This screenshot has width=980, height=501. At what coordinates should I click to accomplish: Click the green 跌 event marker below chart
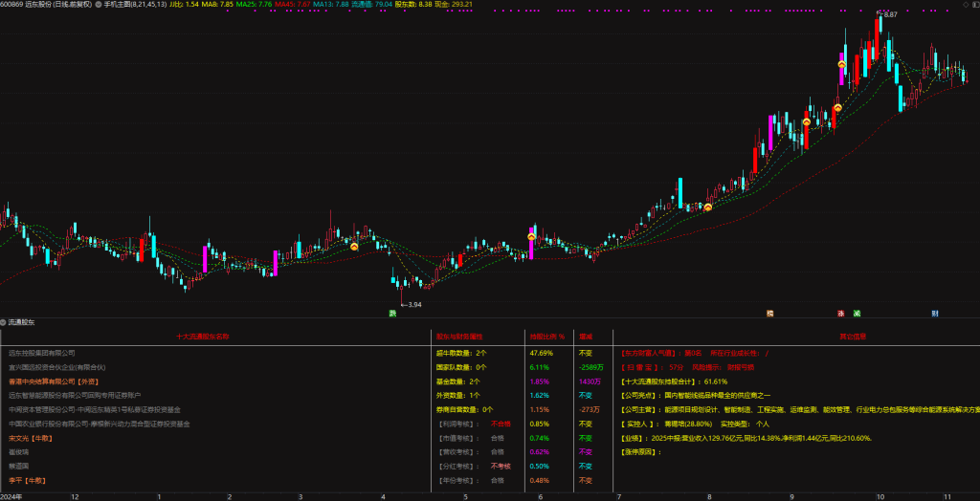[x=392, y=313]
